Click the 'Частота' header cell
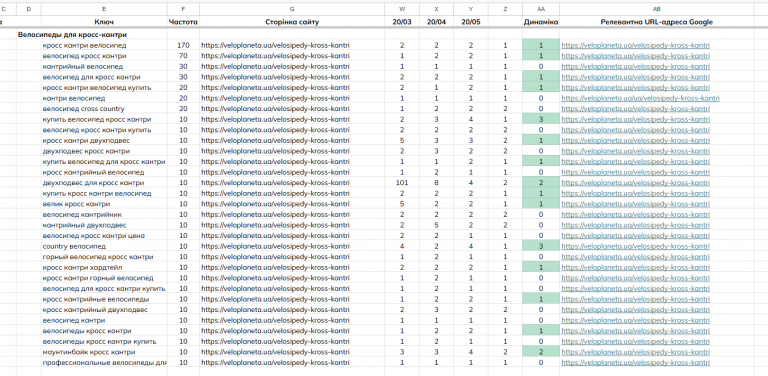Viewport: 768px width, 376px height. (183, 22)
